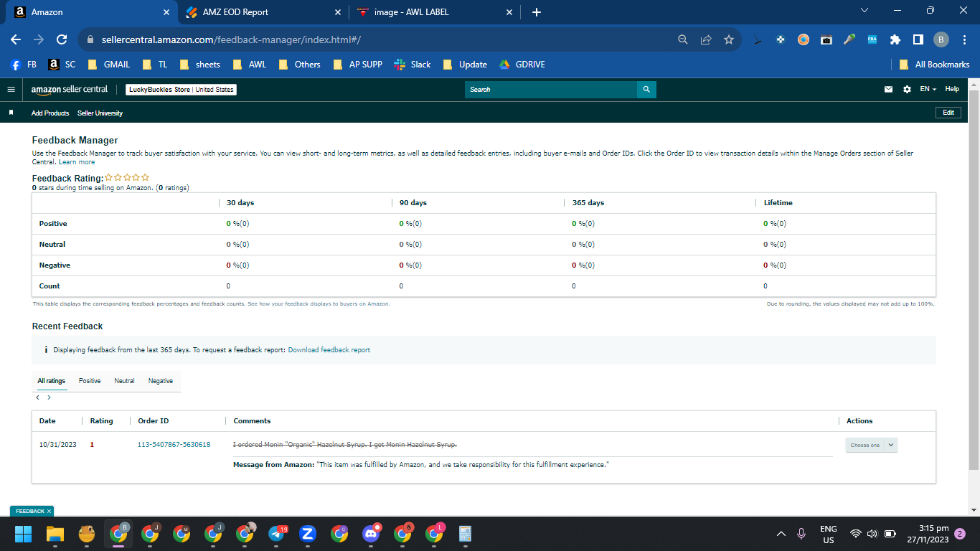This screenshot has height=551, width=980.
Task: Open the camera screenshot extension
Action: point(826,40)
